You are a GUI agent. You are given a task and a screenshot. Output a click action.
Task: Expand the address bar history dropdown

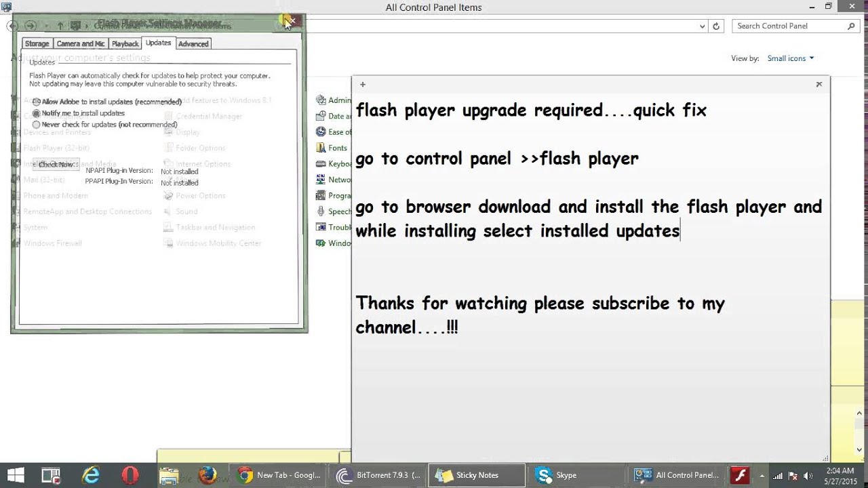[x=702, y=26]
